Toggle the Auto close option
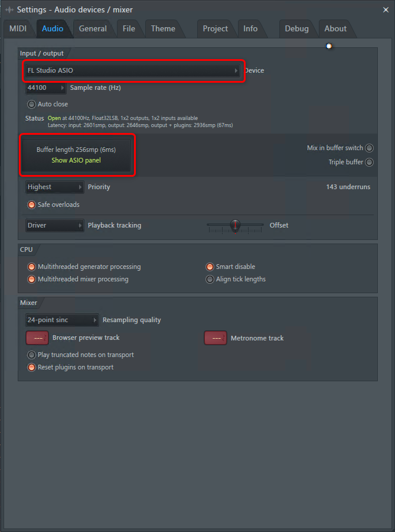395x532 pixels. pyautogui.click(x=32, y=104)
